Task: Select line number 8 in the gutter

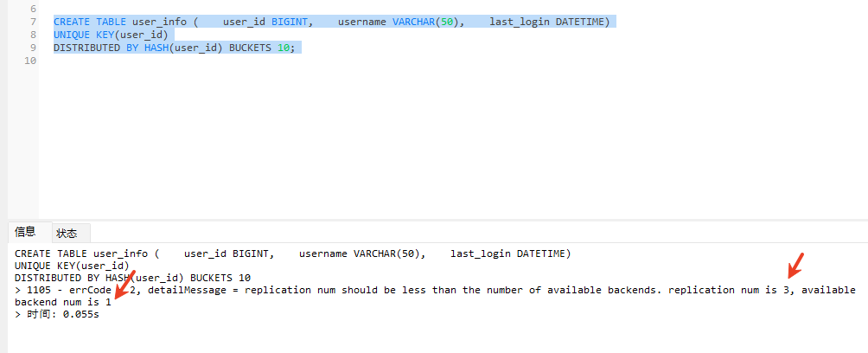Action: point(32,35)
